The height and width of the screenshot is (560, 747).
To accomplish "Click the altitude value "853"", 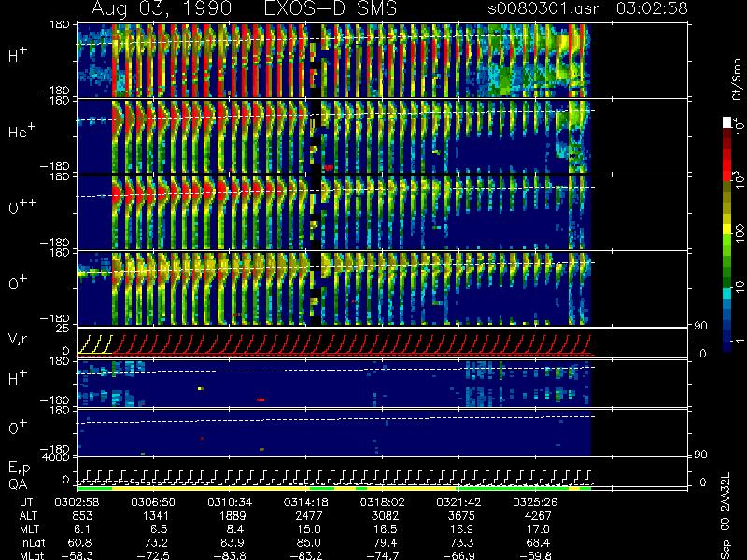I will click(82, 516).
